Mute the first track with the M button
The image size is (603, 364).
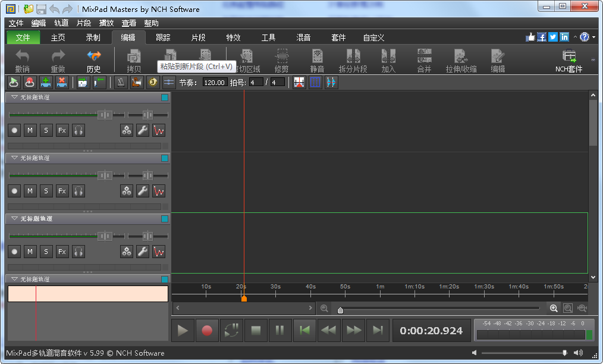[30, 130]
